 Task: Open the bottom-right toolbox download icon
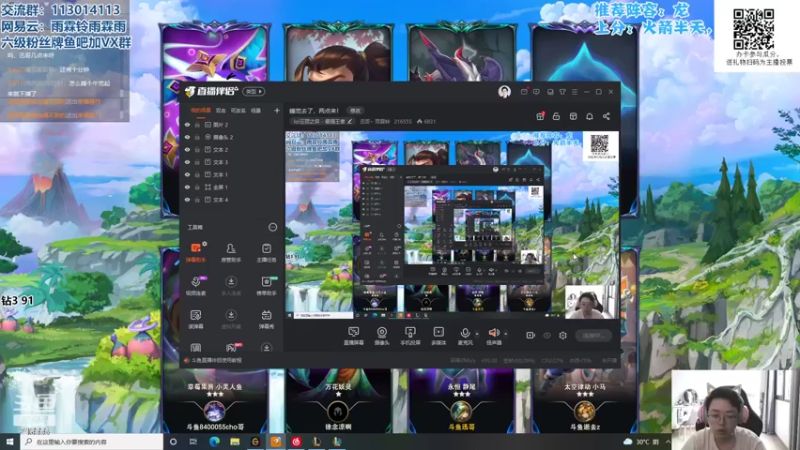[x=266, y=348]
